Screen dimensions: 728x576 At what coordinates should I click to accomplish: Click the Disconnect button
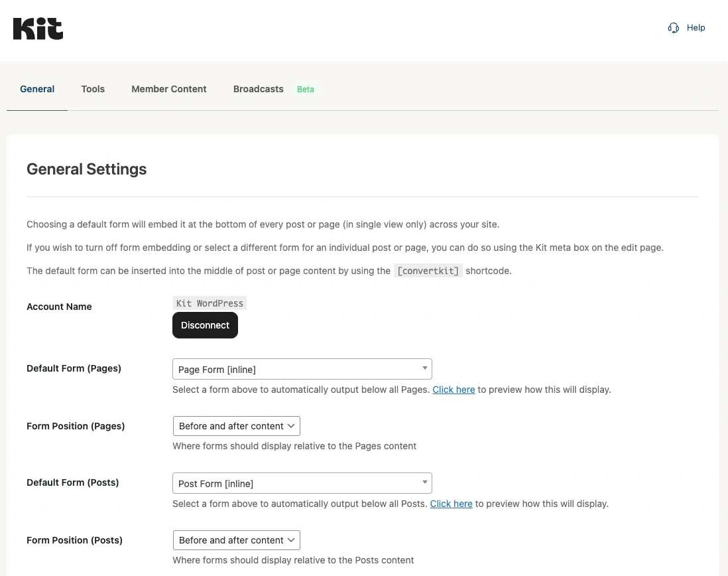205,325
